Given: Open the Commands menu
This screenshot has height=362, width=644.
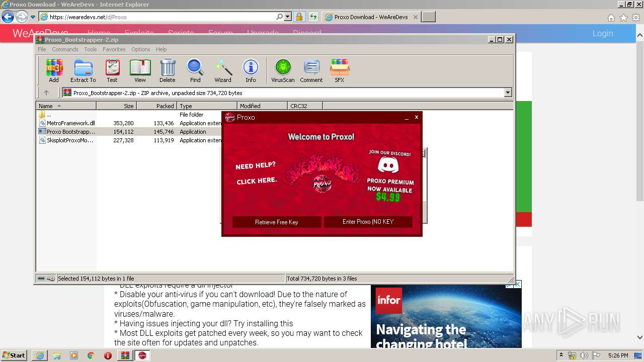Looking at the screenshot, I should 65,49.
